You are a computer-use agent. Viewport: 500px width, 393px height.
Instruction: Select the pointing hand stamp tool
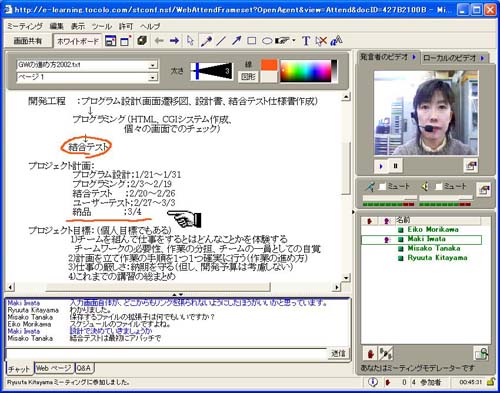pos(283,41)
